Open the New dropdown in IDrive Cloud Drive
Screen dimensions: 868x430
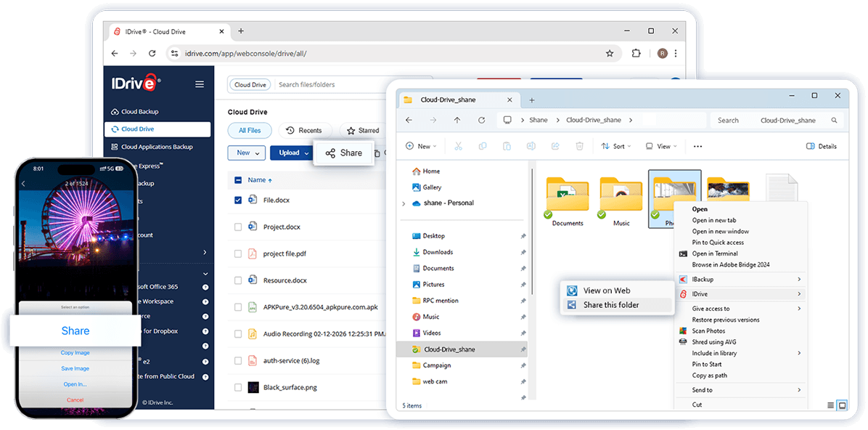click(246, 153)
